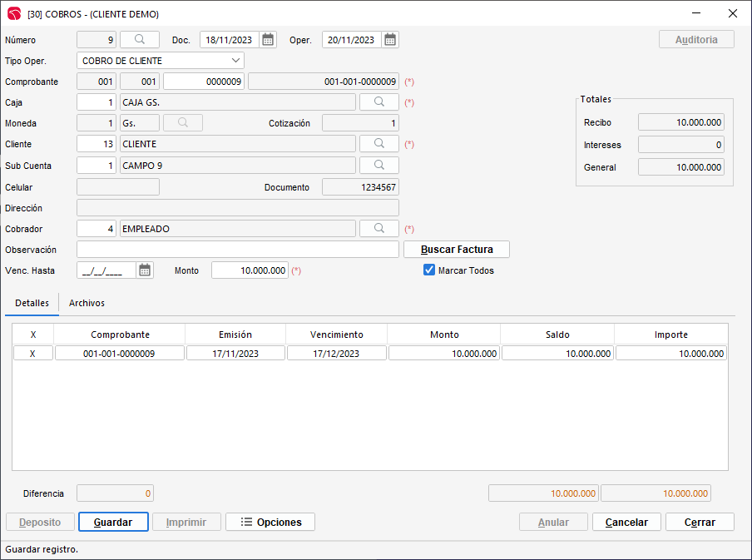This screenshot has width=752, height=560.
Task: Expand the Tipo Oper. dropdown
Action: pos(235,61)
